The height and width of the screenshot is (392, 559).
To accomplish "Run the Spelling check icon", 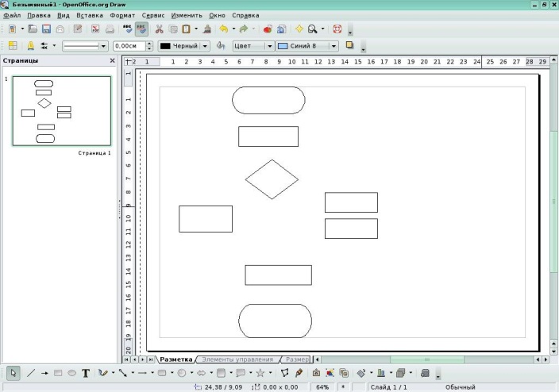I will click(127, 29).
